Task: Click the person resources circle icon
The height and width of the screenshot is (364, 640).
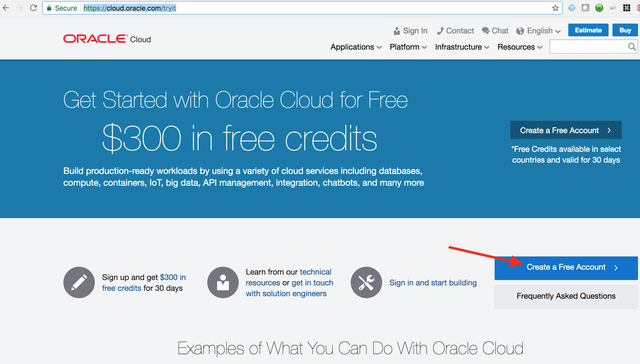Action: pos(223,282)
